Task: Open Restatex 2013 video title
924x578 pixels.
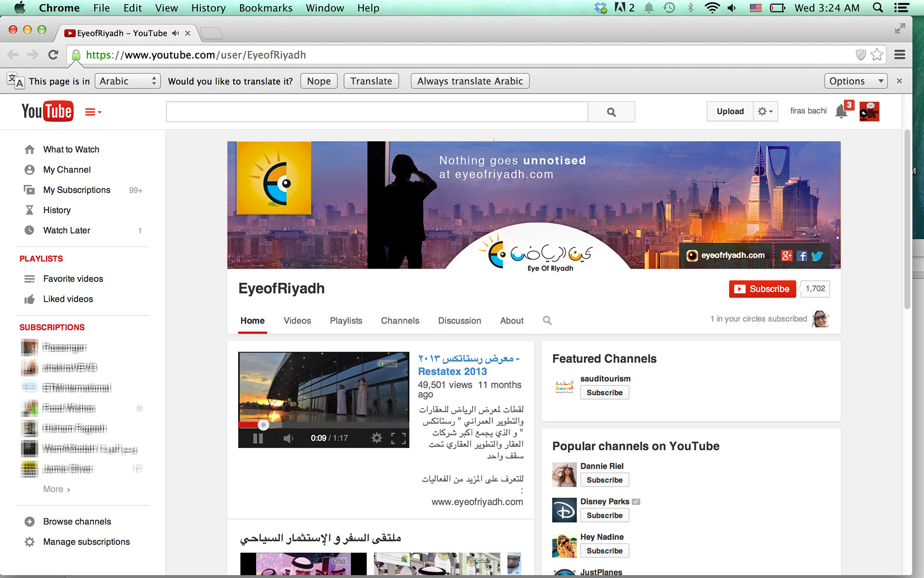Action: click(x=469, y=365)
